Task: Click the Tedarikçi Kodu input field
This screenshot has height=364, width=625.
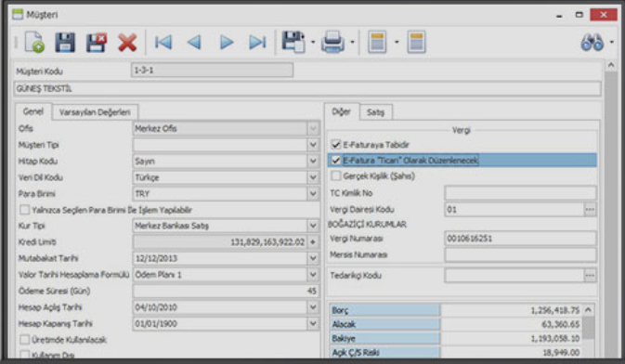Action: click(x=514, y=275)
